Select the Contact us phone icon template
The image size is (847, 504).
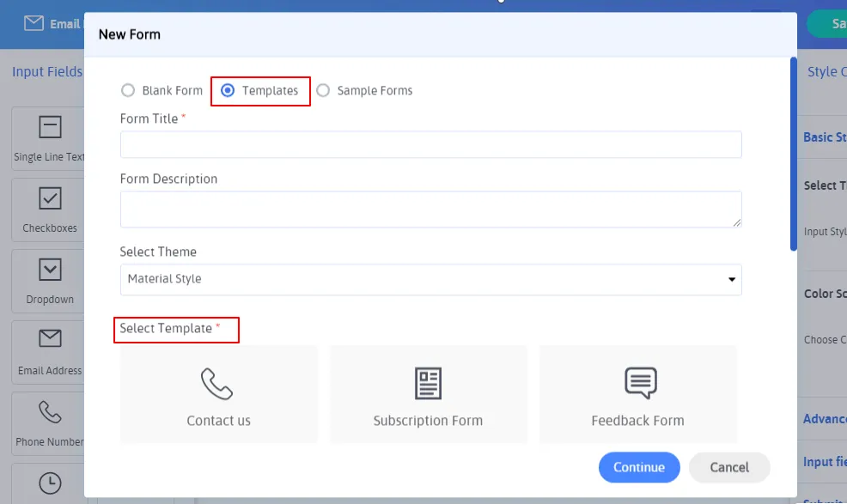(217, 384)
